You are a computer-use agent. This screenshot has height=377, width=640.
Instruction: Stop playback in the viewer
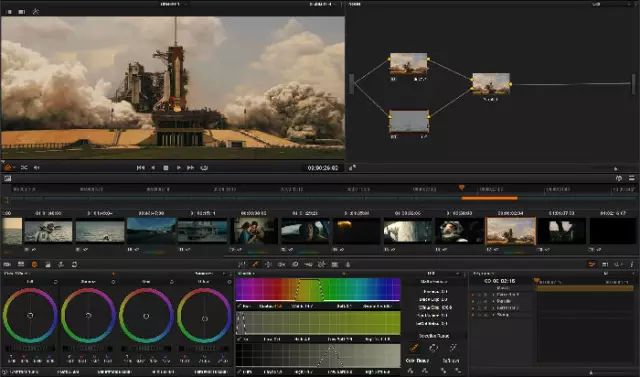[166, 168]
